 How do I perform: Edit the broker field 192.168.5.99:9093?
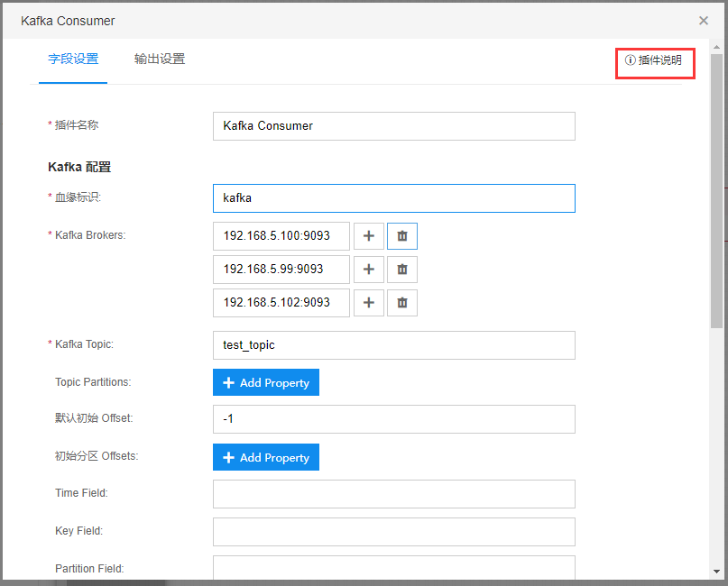pos(281,270)
